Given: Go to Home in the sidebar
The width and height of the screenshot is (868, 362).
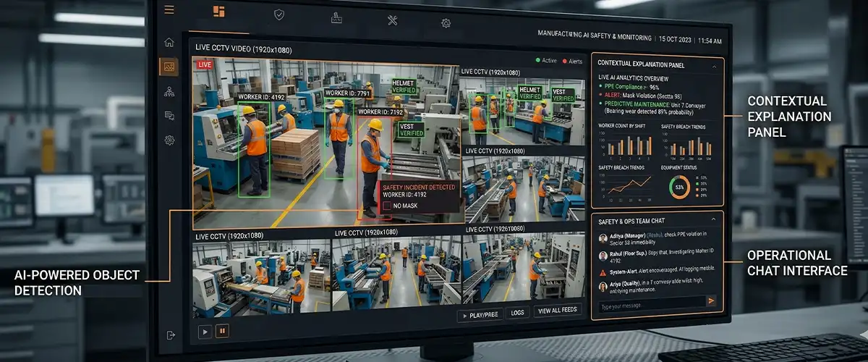Looking at the screenshot, I should (x=169, y=42).
